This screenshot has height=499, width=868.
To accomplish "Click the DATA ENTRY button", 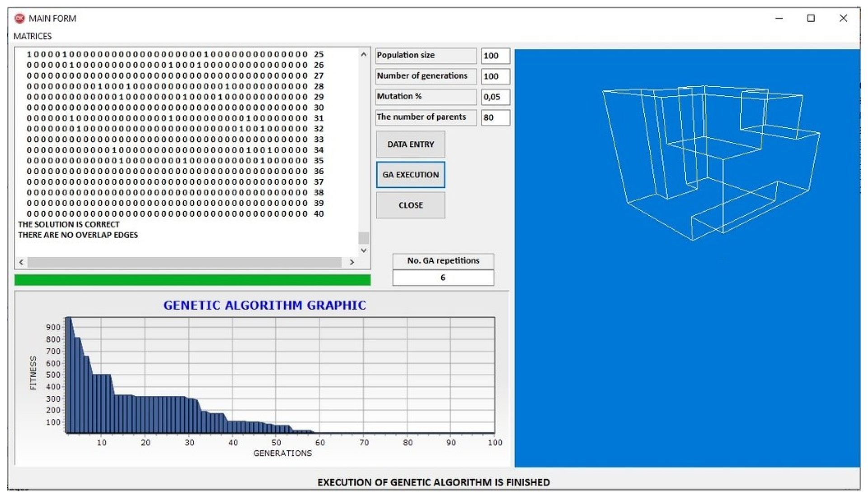I will click(x=410, y=144).
